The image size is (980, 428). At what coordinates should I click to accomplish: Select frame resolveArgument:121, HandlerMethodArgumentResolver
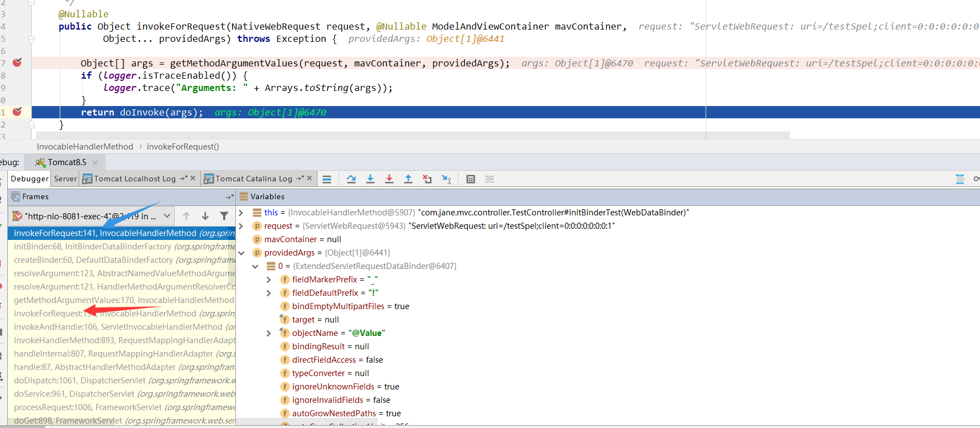pos(122,287)
